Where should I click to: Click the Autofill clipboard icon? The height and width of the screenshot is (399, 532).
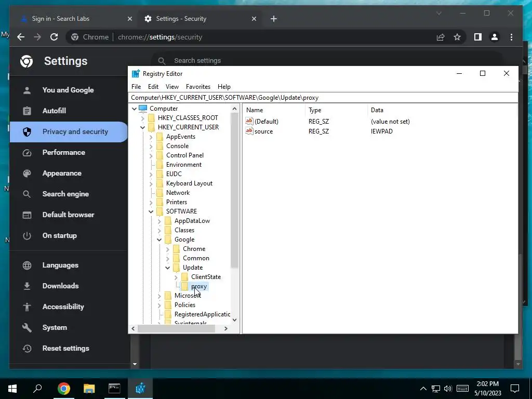[x=27, y=111]
